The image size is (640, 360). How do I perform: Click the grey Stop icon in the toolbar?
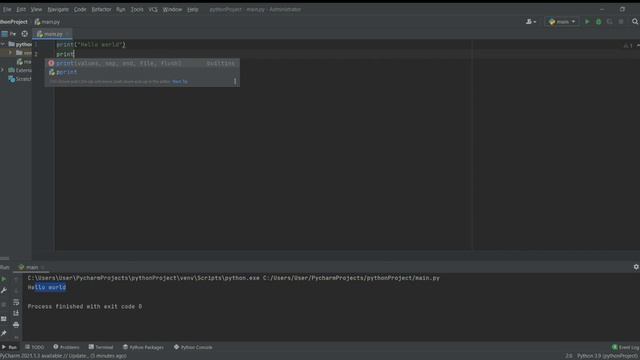(x=621, y=22)
